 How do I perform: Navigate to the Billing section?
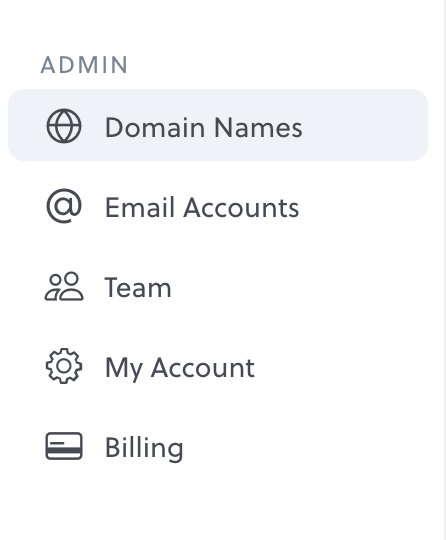218,446
